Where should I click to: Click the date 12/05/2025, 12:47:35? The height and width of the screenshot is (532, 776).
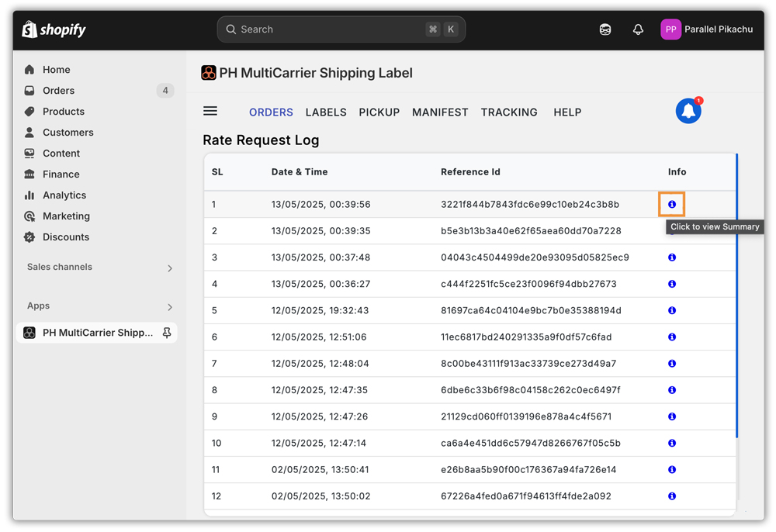pos(319,390)
